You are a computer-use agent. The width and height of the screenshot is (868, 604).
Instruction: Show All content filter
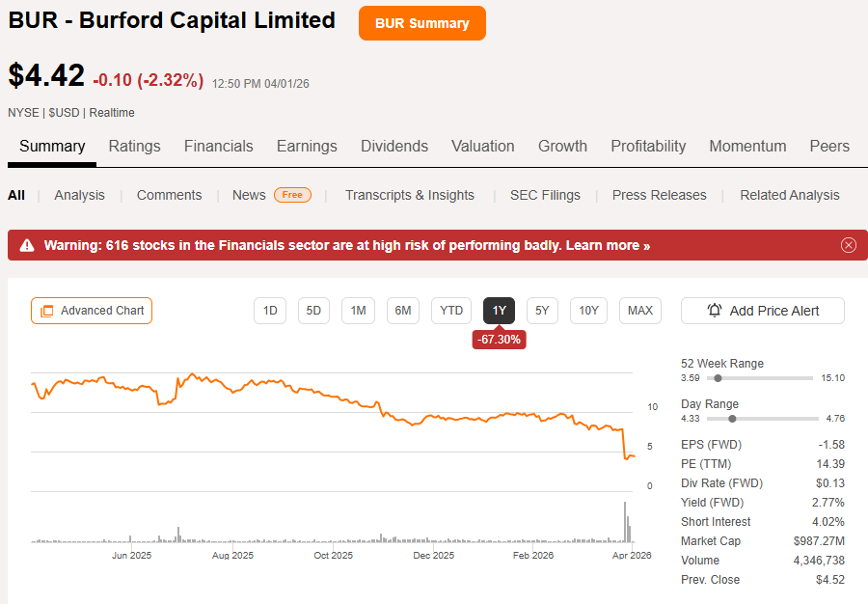pos(16,196)
